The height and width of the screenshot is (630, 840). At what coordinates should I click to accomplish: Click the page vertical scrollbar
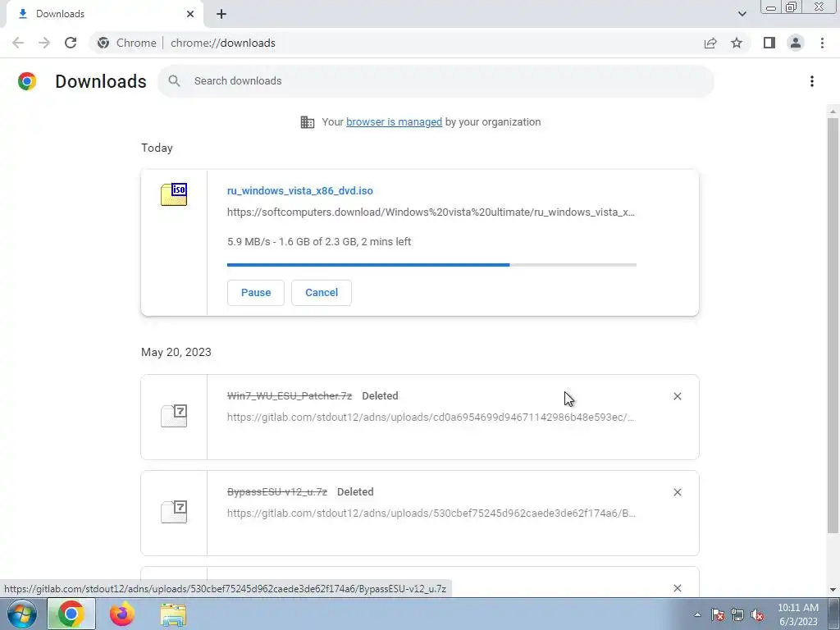click(x=833, y=325)
